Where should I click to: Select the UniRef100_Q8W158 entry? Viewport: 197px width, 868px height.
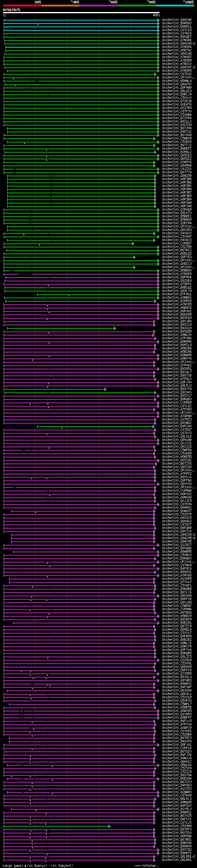177,176
